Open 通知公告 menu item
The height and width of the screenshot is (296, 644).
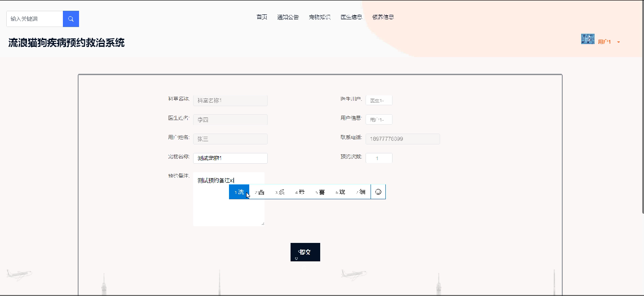pyautogui.click(x=288, y=17)
